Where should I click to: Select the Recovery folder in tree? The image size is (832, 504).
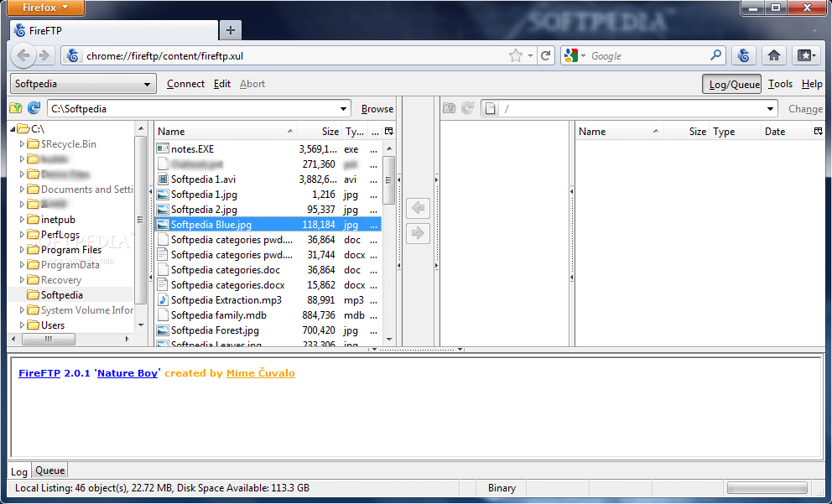[61, 279]
